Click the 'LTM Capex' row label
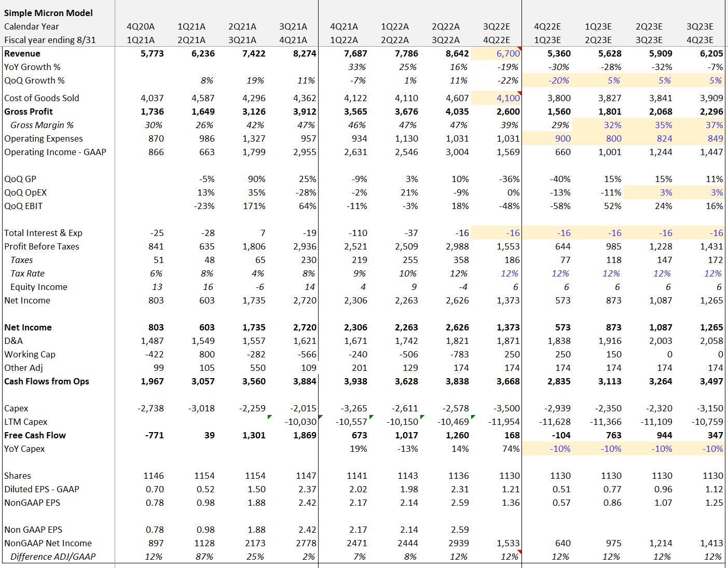 (25, 422)
